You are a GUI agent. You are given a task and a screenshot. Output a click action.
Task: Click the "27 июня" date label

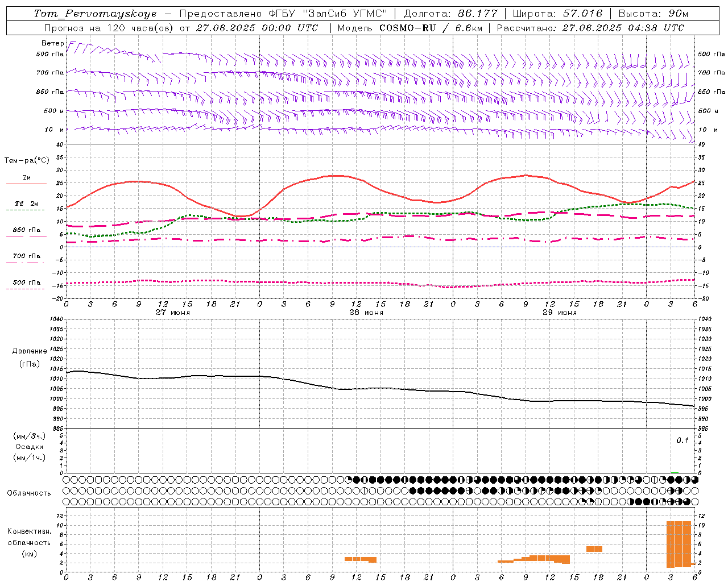coord(173,312)
